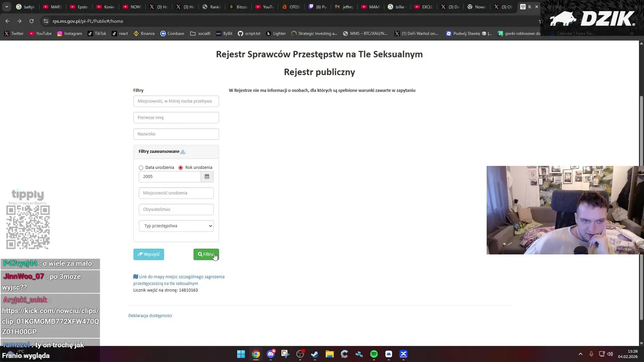Switch to the Bitcoin tab
Image resolution: width=644 pixels, height=362 pixels.
[x=237, y=7]
